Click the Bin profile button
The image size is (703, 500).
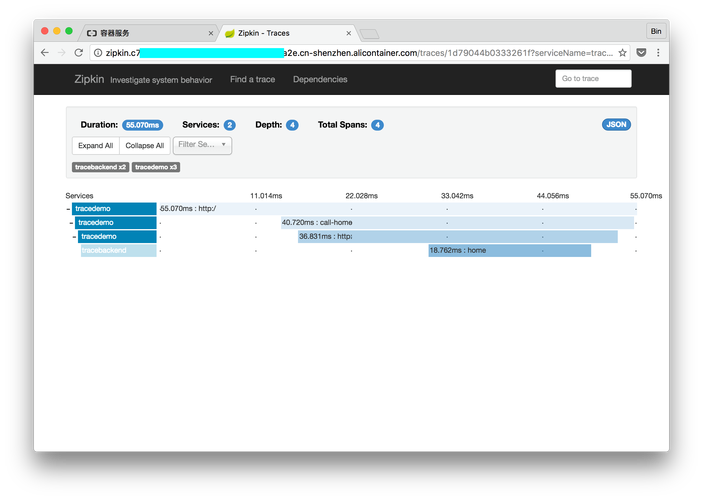pos(656,31)
